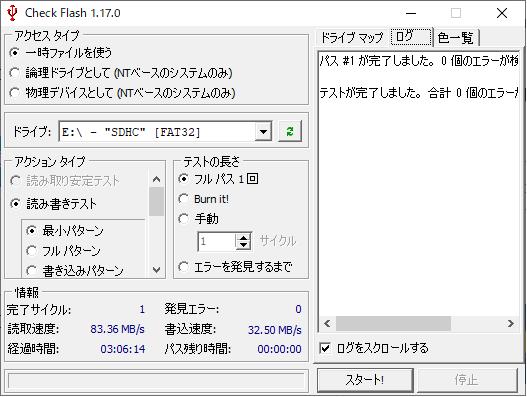Click the cycle count input field
This screenshot has width=527, height=397.
coord(217,241)
